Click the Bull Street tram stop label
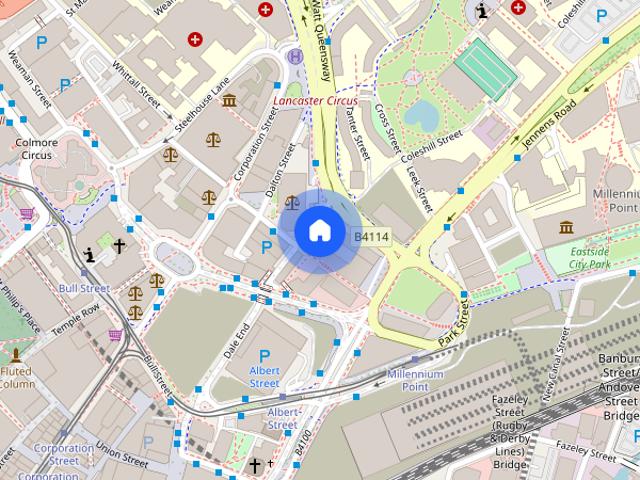The width and height of the screenshot is (640, 480). pyautogui.click(x=84, y=288)
